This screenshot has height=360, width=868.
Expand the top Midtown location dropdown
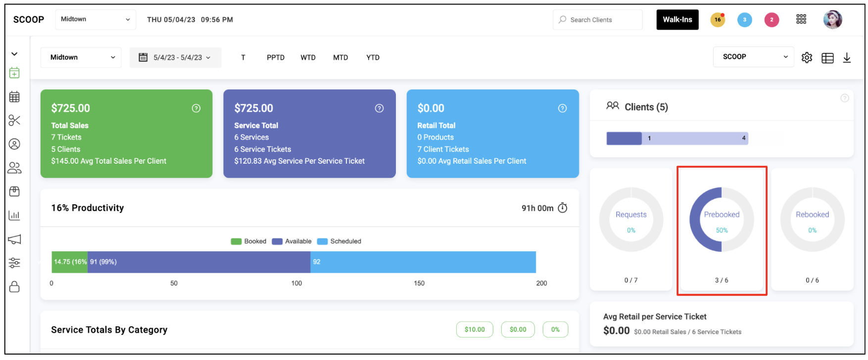(96, 19)
